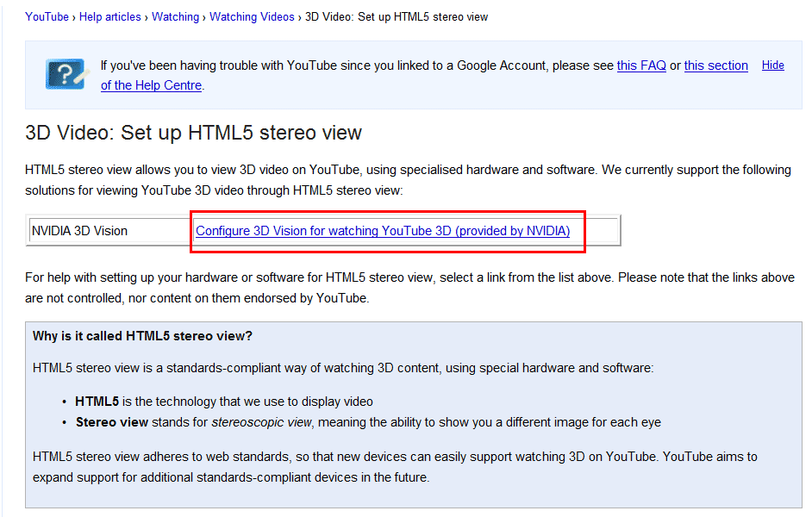Hide the Google Account notice
Image resolution: width=812 pixels, height=517 pixels.
click(x=772, y=65)
